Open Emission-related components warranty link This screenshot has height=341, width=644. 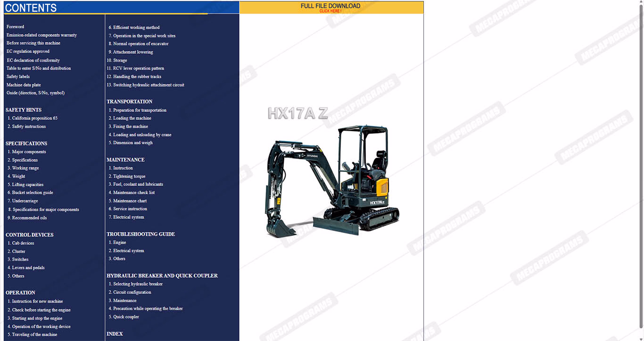pyautogui.click(x=41, y=35)
